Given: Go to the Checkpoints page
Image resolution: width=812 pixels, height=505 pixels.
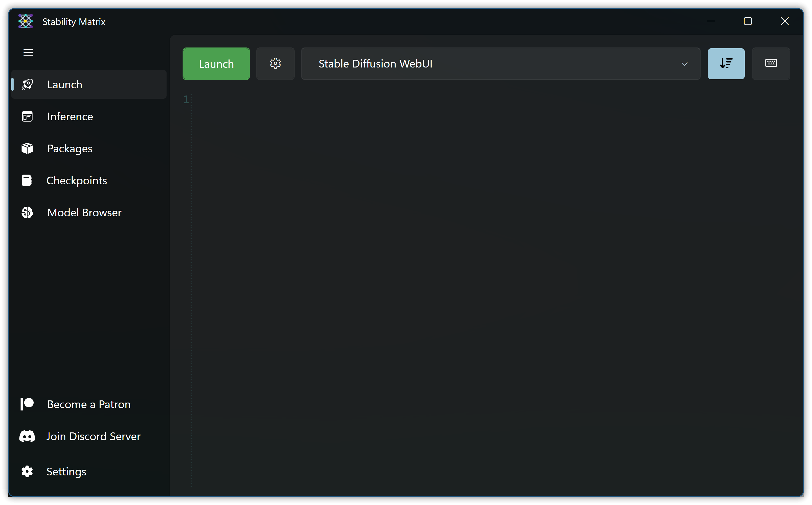Looking at the screenshot, I should (x=77, y=180).
